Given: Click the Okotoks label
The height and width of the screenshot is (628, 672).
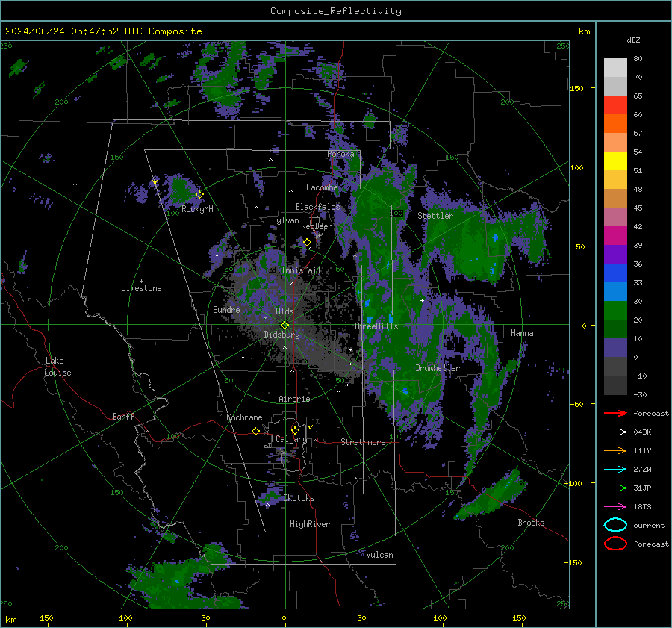Looking at the screenshot, I should (299, 498).
